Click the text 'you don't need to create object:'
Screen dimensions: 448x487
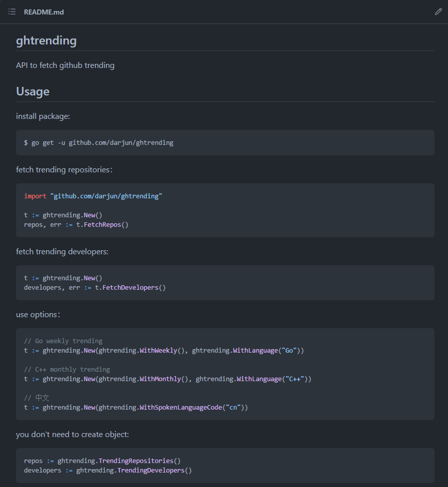(x=73, y=434)
